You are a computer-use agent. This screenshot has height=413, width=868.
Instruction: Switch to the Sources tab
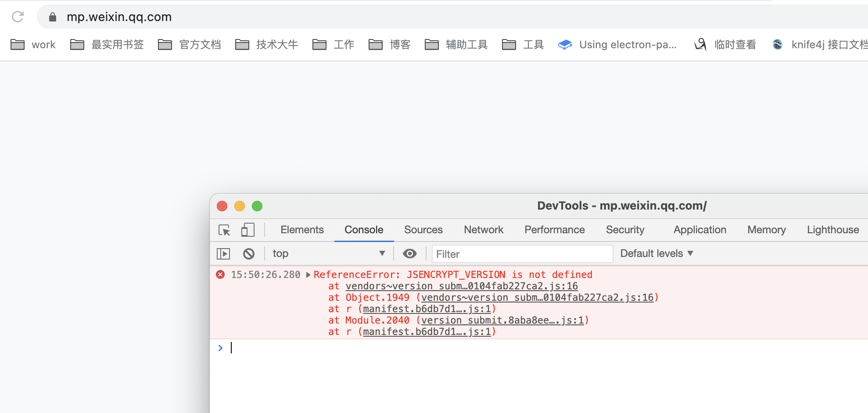tap(423, 230)
